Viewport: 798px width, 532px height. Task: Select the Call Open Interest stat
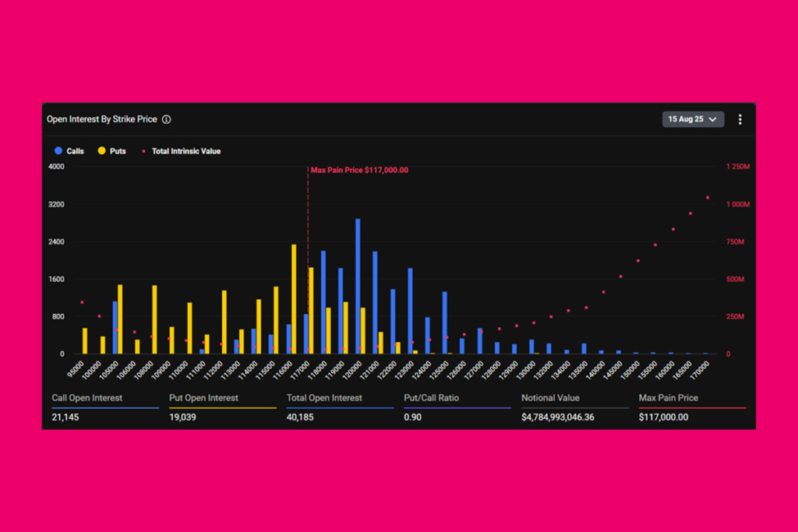[x=87, y=398]
